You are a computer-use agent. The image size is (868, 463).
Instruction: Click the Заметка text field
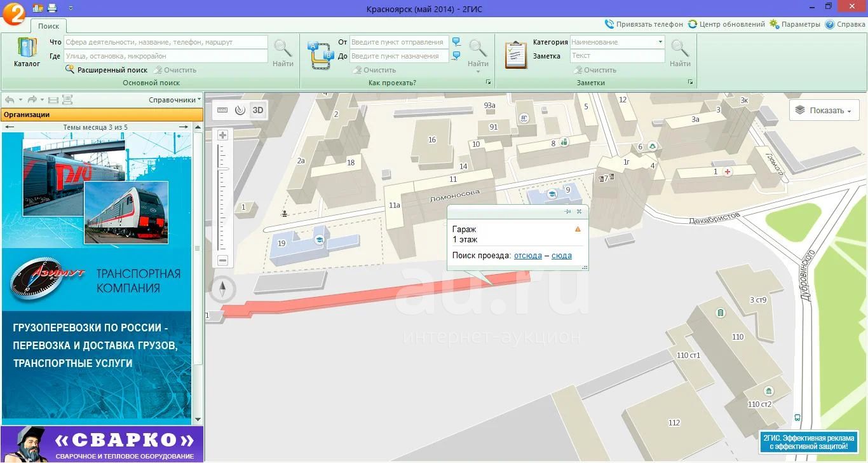pos(617,56)
